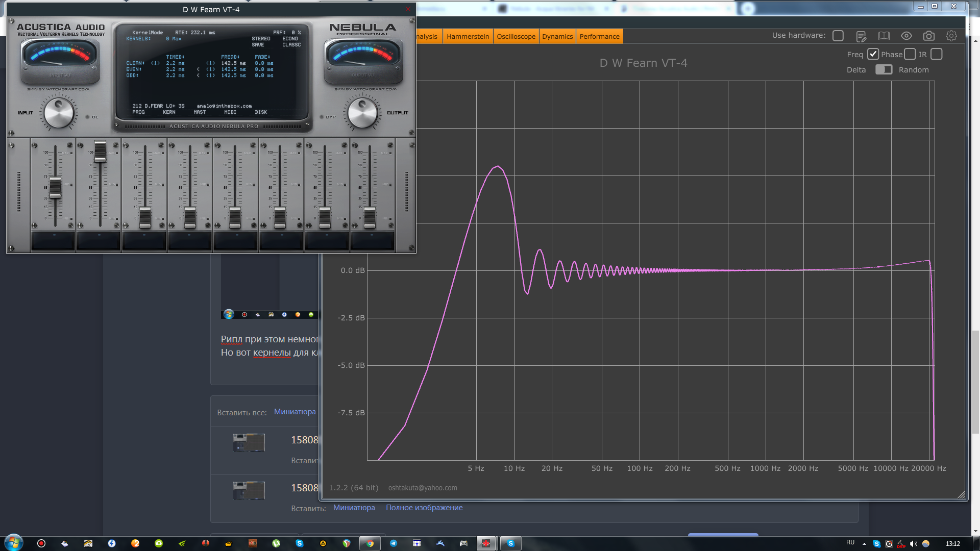Click the second Nebula fader handle

click(100, 152)
